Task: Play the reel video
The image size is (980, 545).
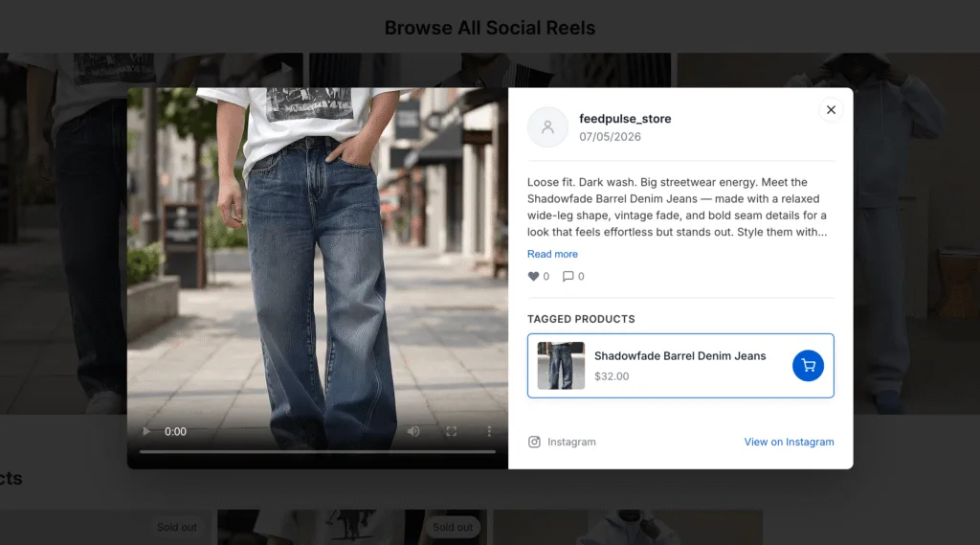Action: pyautogui.click(x=146, y=431)
